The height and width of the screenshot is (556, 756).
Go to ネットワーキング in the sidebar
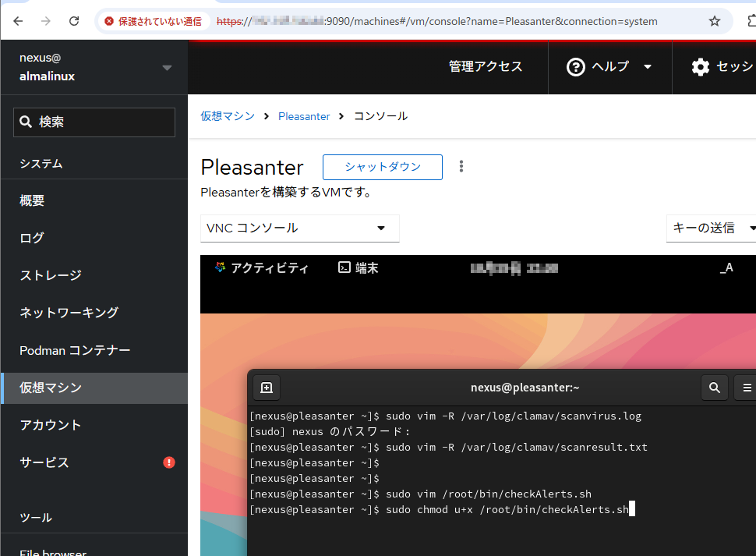click(x=69, y=313)
